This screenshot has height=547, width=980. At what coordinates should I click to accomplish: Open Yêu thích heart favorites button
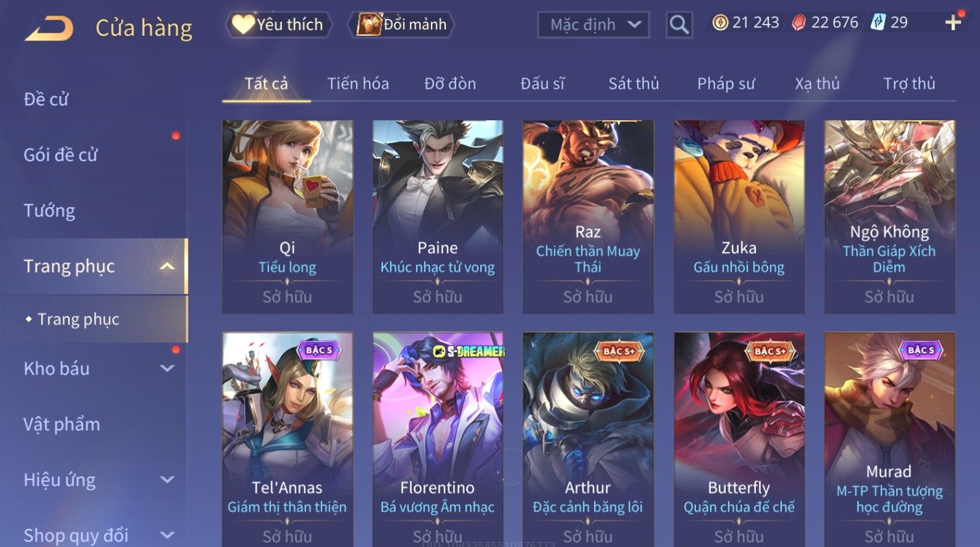279,25
